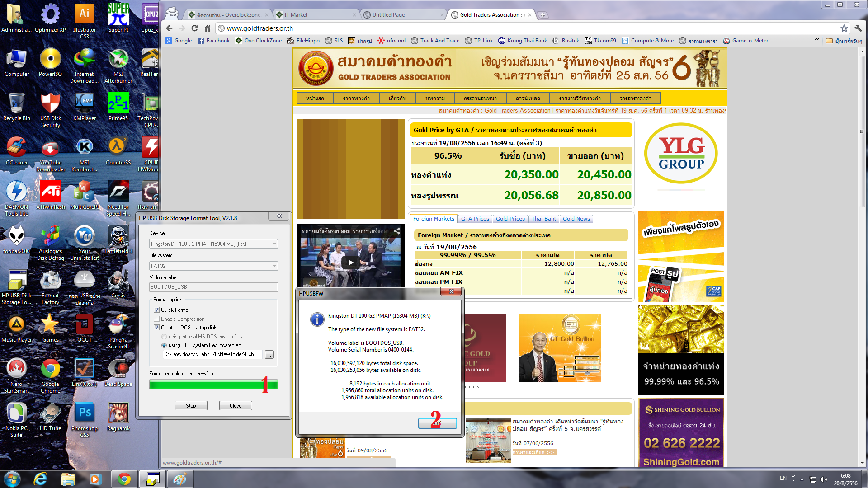Open Chrome wrench settings icon
Viewport: 868px width, 488px height.
pos(858,28)
